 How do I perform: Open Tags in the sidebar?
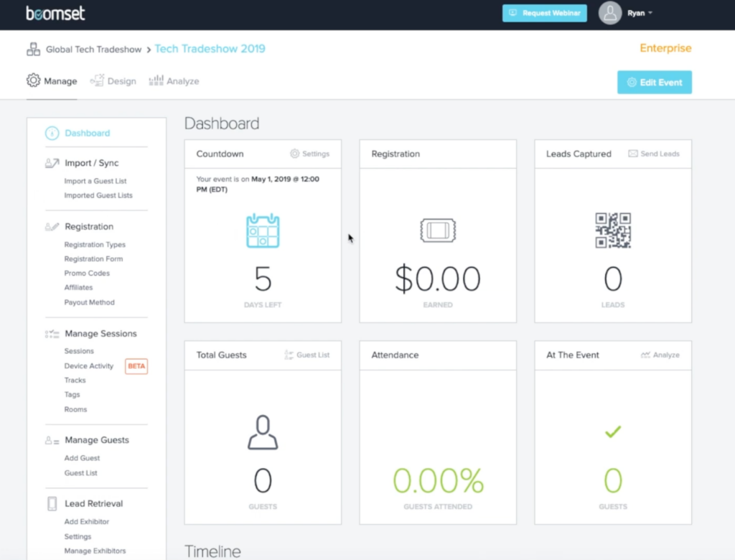pos(72,395)
